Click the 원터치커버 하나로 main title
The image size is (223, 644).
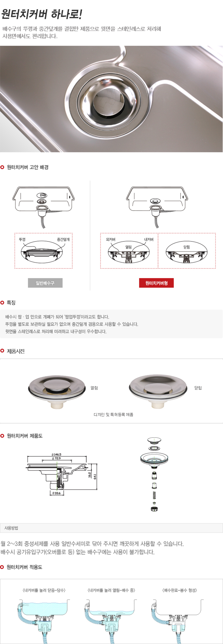(41, 14)
